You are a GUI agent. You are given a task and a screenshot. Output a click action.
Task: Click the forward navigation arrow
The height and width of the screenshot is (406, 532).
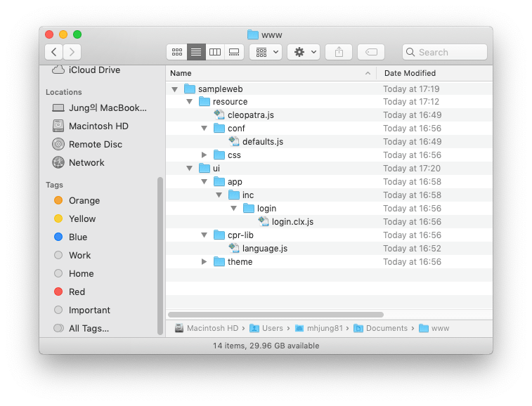[72, 52]
